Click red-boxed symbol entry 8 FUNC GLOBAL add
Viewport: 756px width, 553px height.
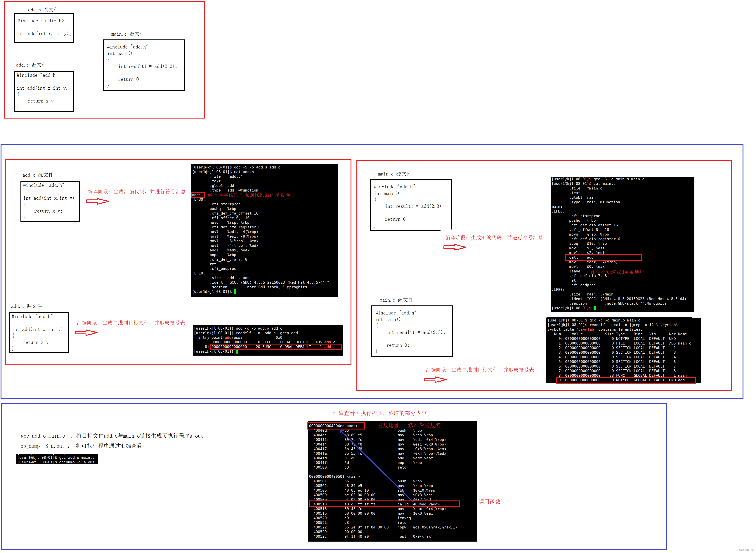coord(275,347)
